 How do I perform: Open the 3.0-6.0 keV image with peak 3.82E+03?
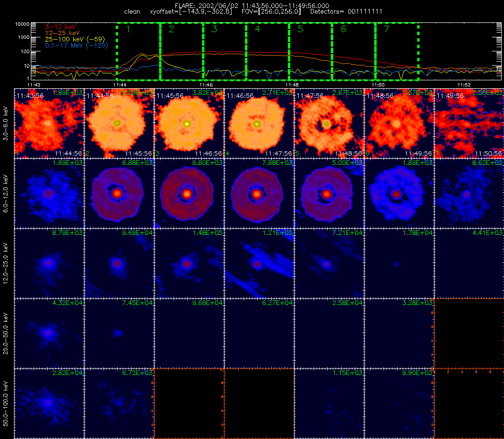189,123
